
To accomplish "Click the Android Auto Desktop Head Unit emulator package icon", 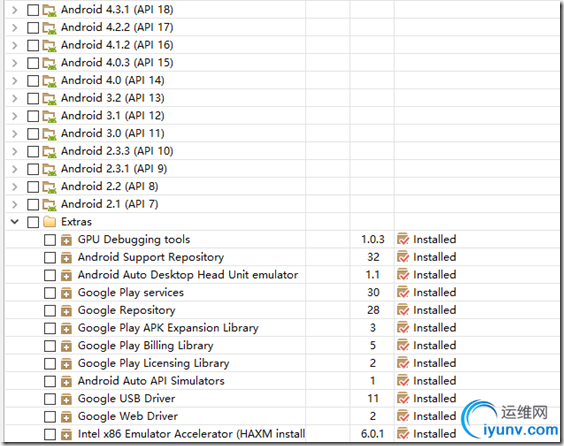I will pos(66,275).
